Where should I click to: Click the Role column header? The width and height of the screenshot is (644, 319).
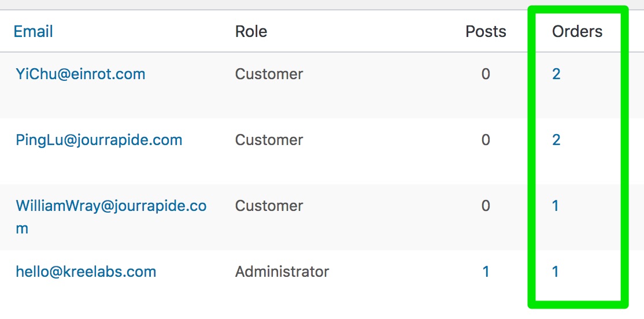pos(251,32)
